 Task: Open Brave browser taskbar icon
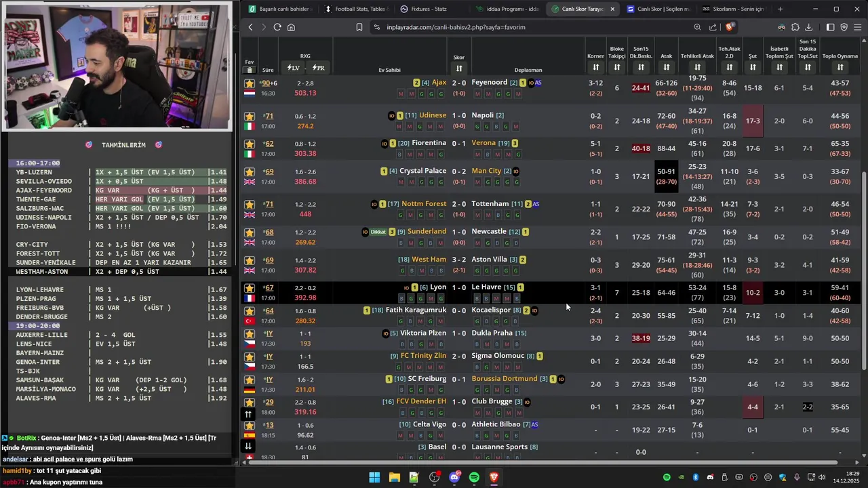[x=494, y=478]
